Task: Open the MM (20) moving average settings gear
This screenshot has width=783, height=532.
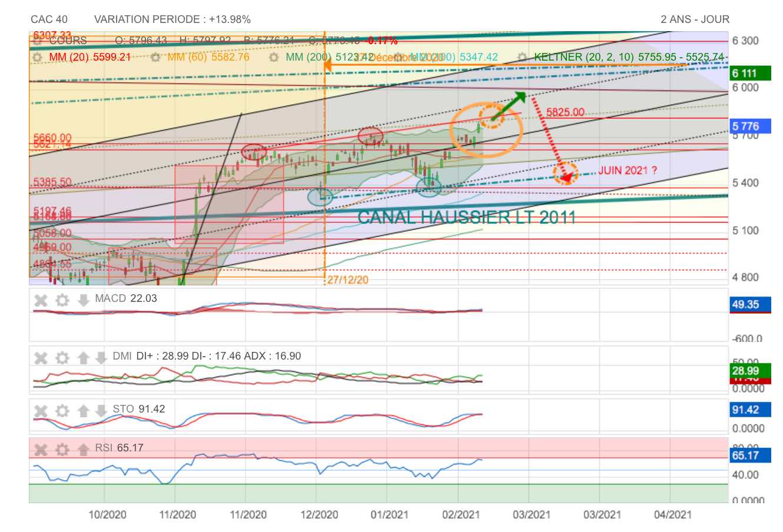Action: [38, 57]
